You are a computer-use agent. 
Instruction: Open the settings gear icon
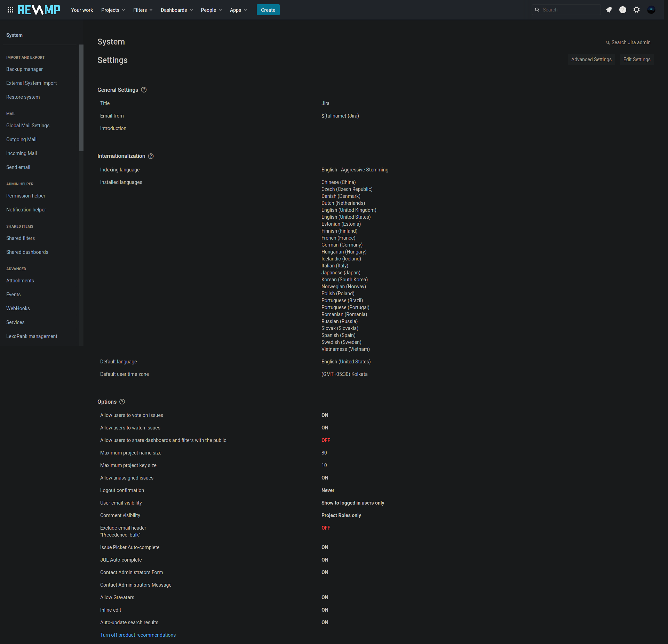click(637, 10)
